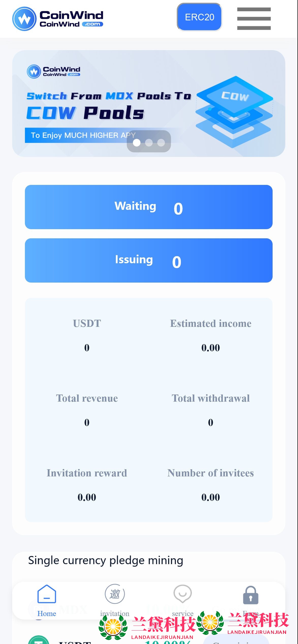Tap the invitation circle icon
Viewport: 298px width, 644px height.
coord(115,594)
